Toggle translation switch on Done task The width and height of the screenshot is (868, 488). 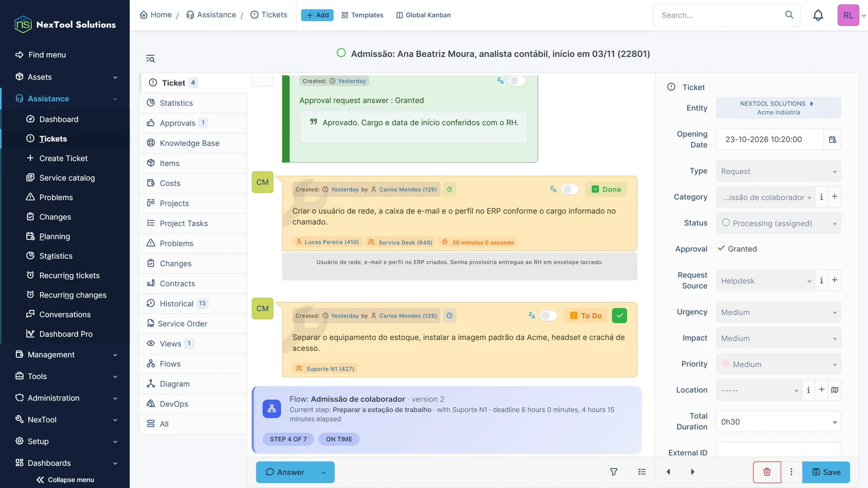click(570, 189)
